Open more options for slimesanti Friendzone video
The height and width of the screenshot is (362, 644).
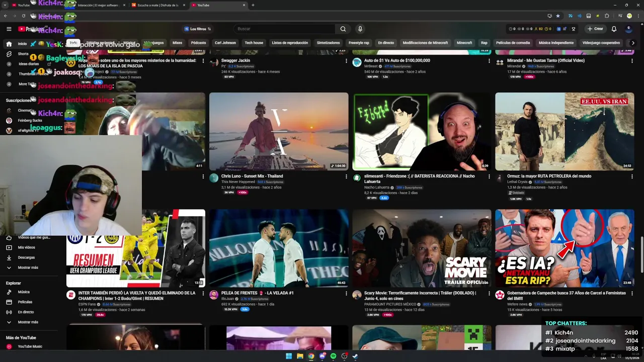(x=489, y=176)
